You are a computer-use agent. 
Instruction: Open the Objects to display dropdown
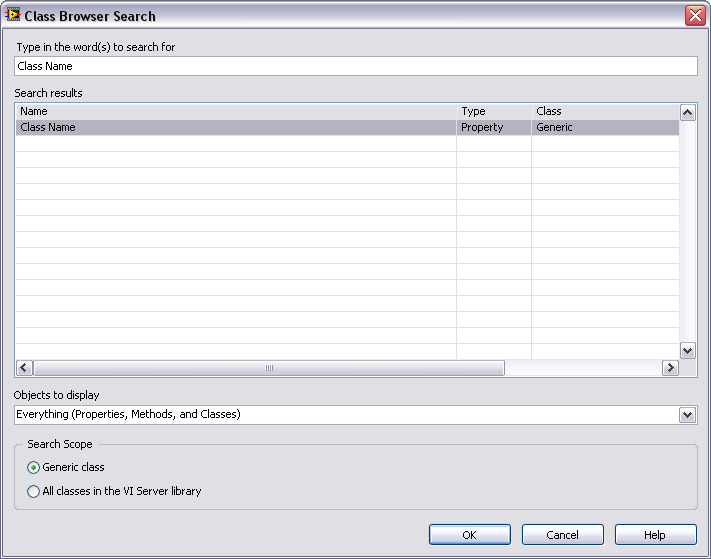(687, 415)
